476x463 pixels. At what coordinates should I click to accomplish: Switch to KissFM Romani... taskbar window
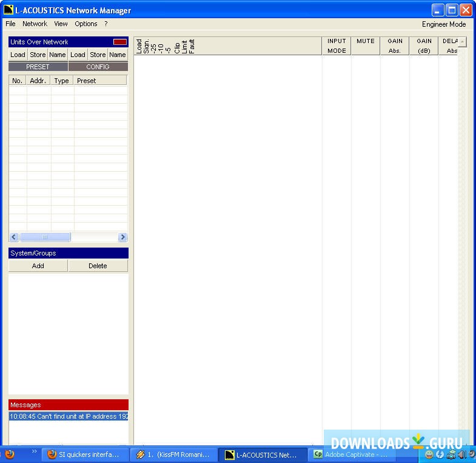tap(173, 455)
